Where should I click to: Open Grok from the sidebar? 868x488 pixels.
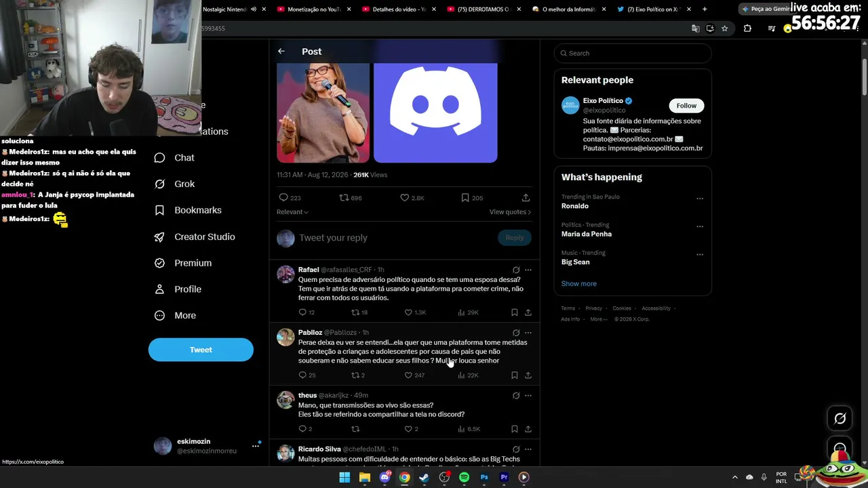coord(174,184)
